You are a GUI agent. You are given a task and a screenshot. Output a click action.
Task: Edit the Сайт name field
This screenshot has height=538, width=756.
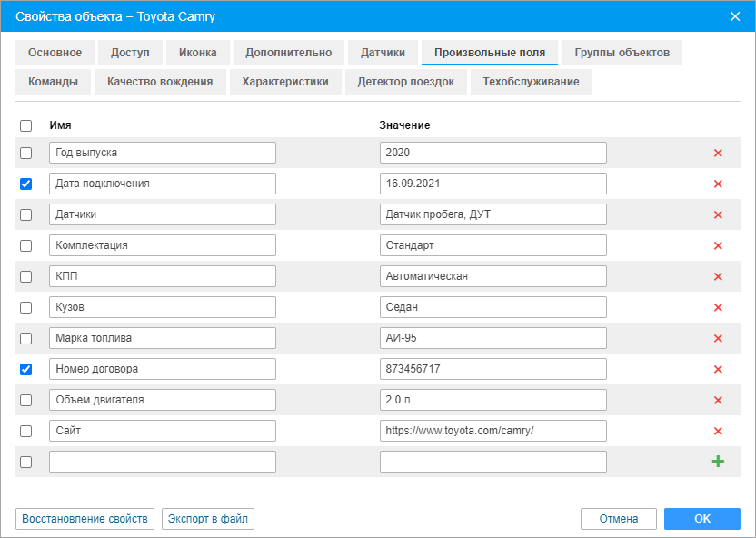163,431
